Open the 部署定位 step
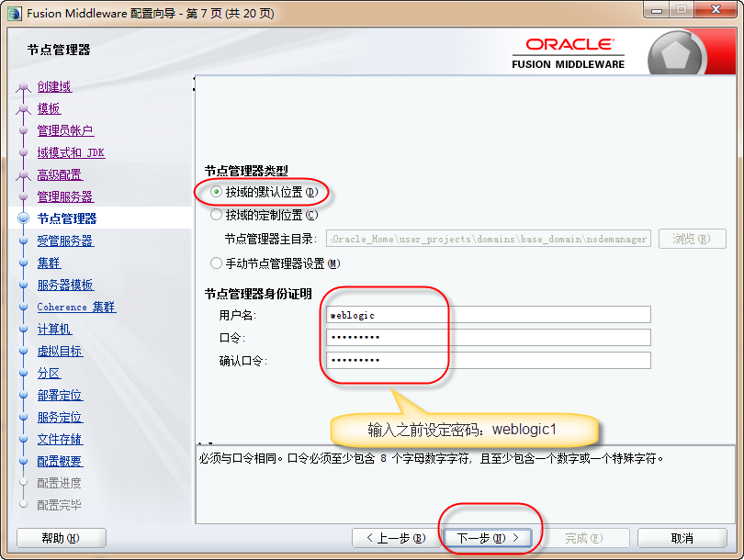Screen dimensions: 744x560 tap(60, 395)
